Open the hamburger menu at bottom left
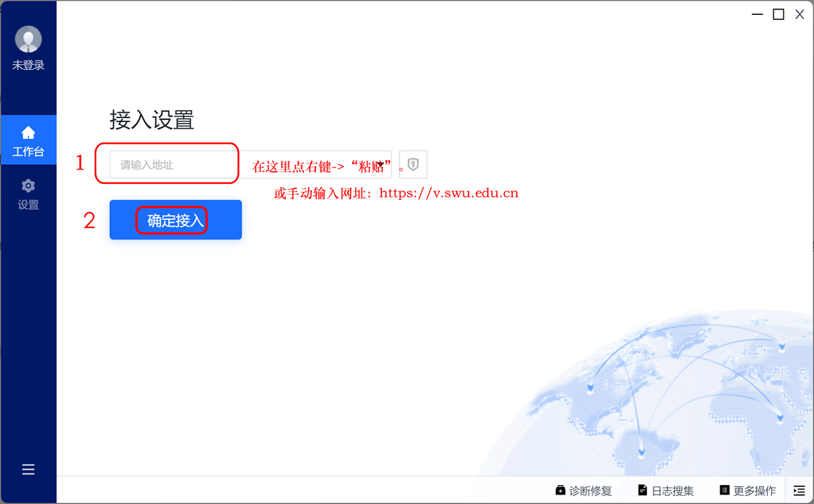814x504 pixels. coord(28,469)
